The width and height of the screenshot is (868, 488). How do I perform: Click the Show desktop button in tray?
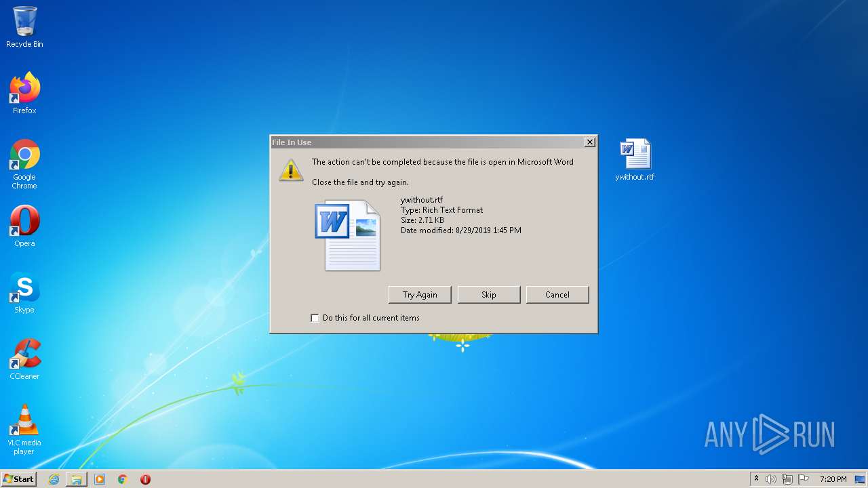(860, 479)
